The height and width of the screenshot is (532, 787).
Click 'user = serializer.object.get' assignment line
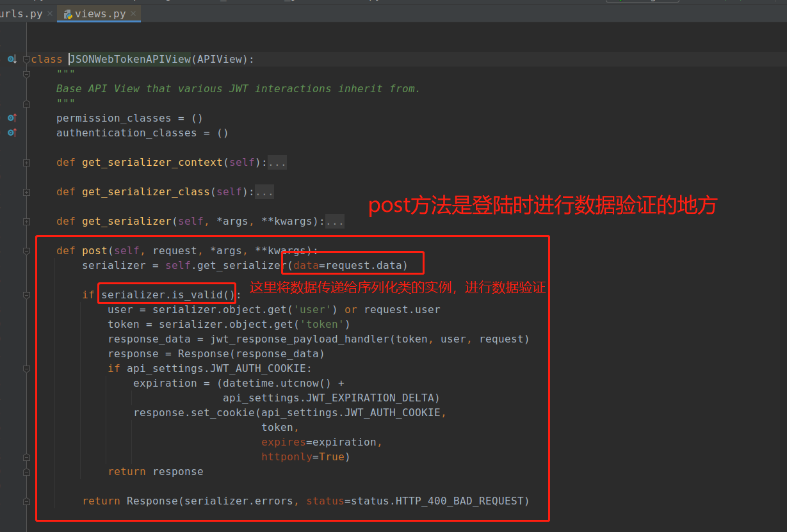(x=274, y=310)
